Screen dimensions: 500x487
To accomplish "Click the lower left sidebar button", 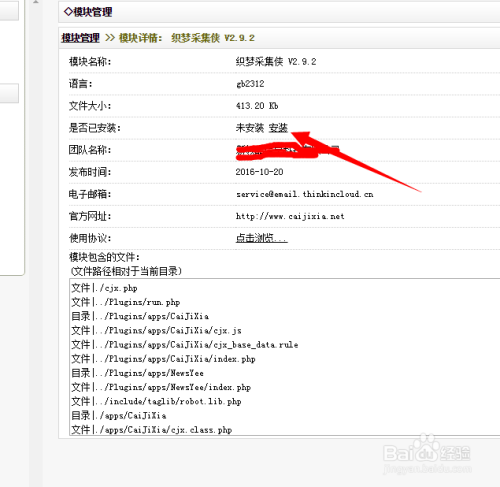I will tap(9, 93).
